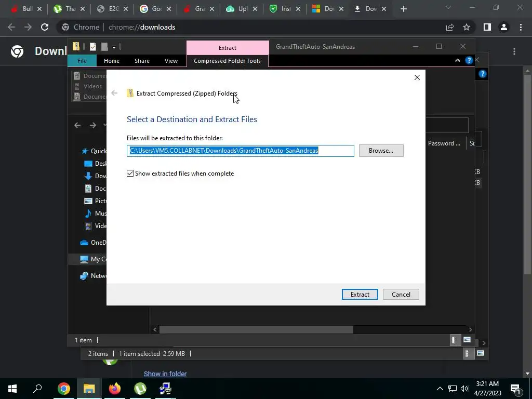Click the extraction destination path field
This screenshot has height=399, width=532.
point(240,151)
